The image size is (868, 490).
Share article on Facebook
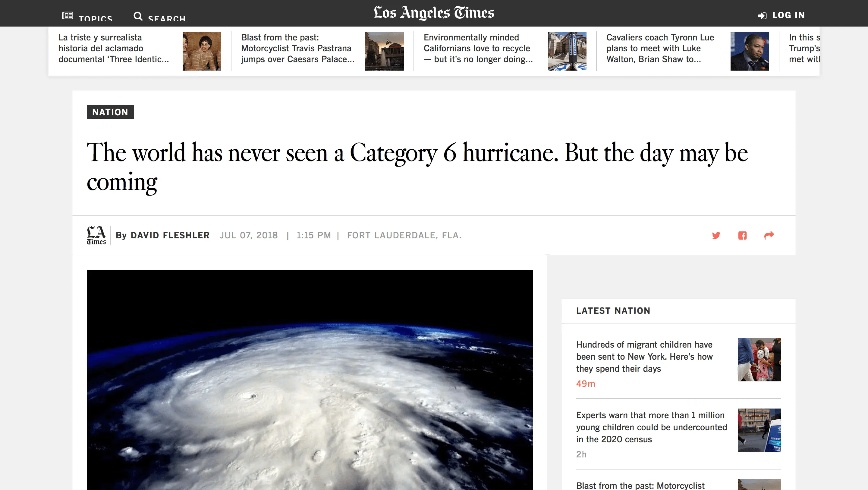[x=742, y=235]
